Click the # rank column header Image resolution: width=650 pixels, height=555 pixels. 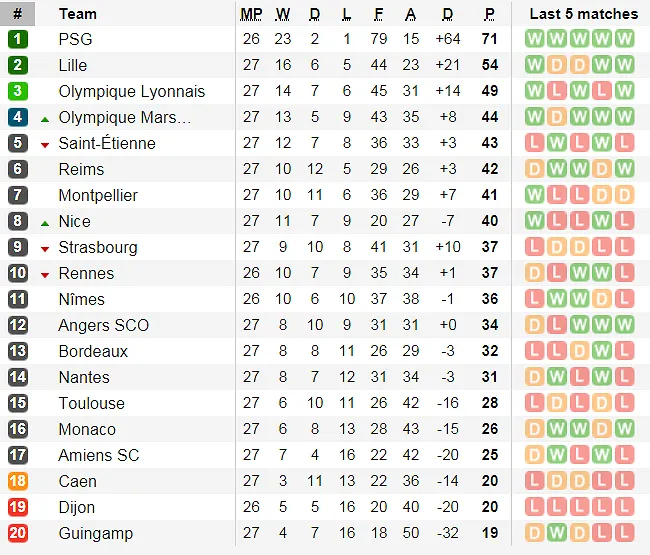[x=17, y=14]
